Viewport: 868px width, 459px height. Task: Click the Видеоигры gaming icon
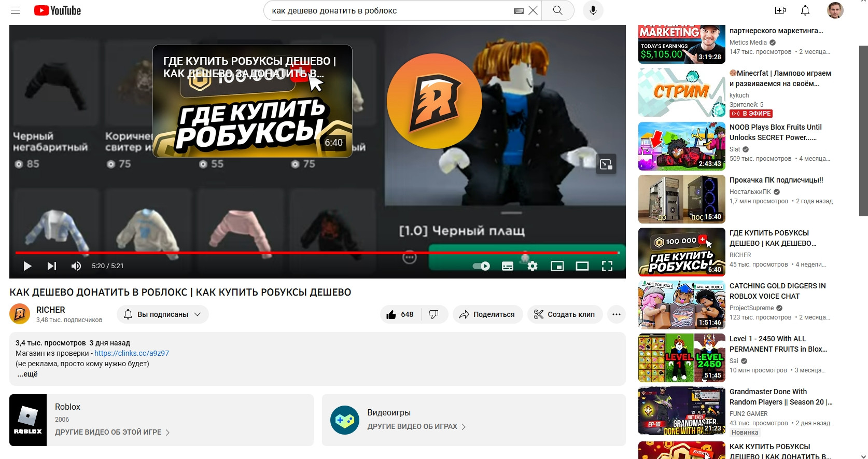point(345,420)
